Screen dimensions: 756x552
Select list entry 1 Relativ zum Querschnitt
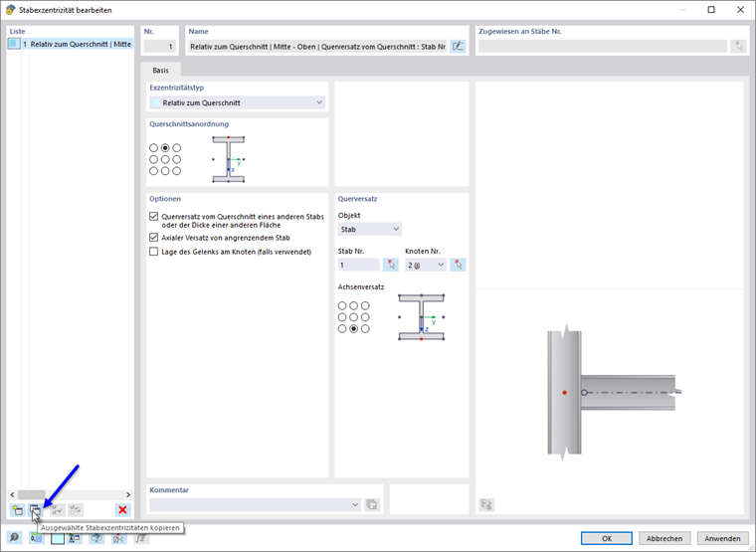[x=71, y=44]
